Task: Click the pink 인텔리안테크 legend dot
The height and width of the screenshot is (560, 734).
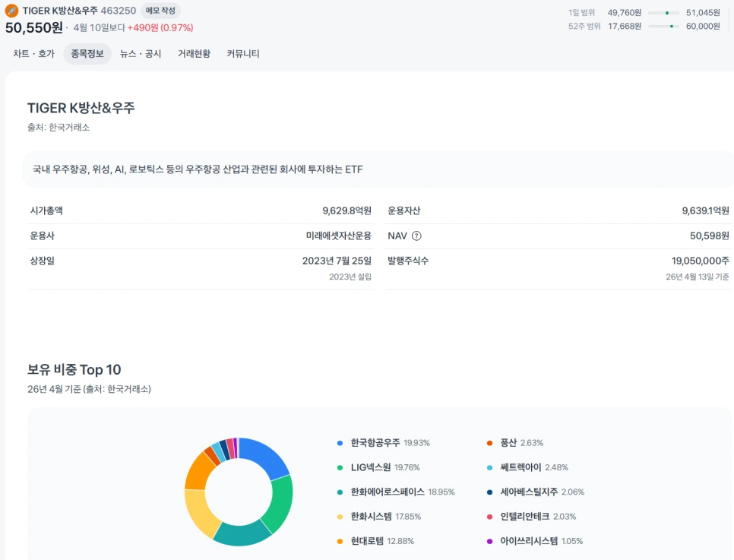Action: tap(489, 517)
